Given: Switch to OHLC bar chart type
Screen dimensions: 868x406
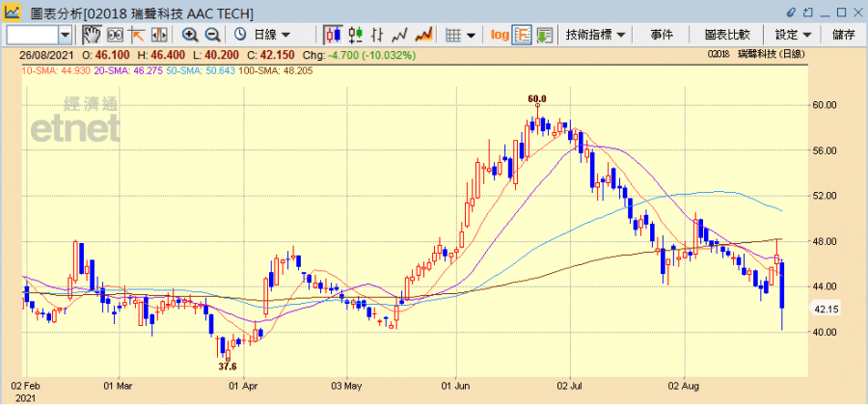Looking at the screenshot, I should [355, 35].
